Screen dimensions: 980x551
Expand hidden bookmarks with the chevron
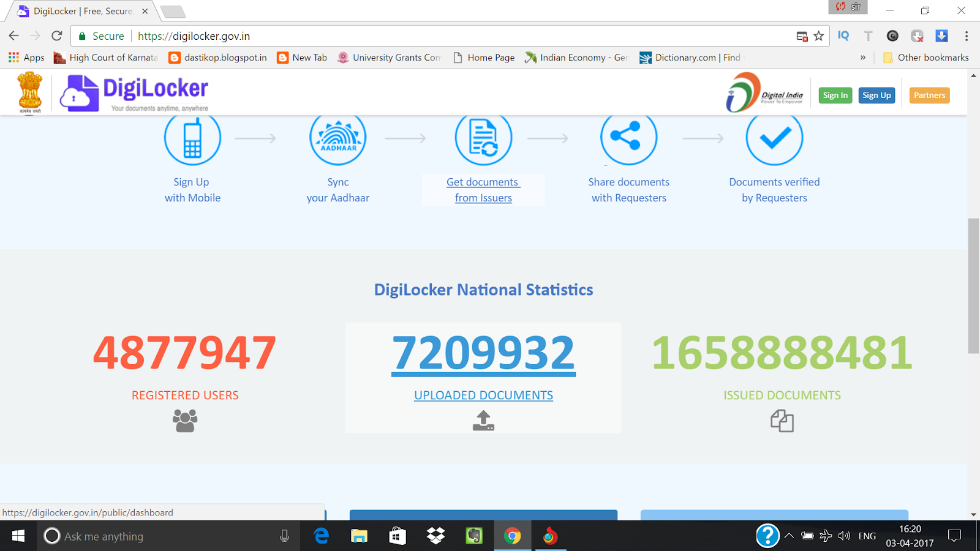pyautogui.click(x=863, y=58)
